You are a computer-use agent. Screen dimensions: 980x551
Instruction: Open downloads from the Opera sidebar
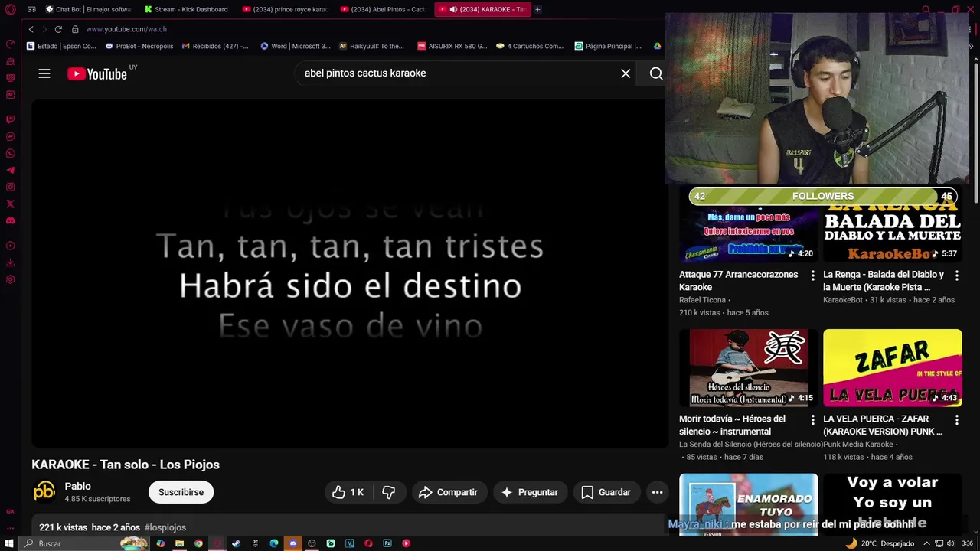tap(11, 262)
